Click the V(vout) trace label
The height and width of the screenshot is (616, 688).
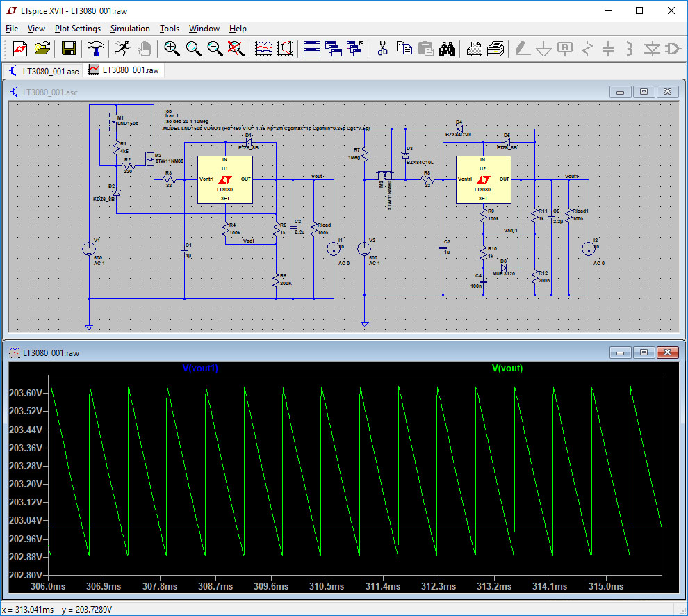coord(507,368)
